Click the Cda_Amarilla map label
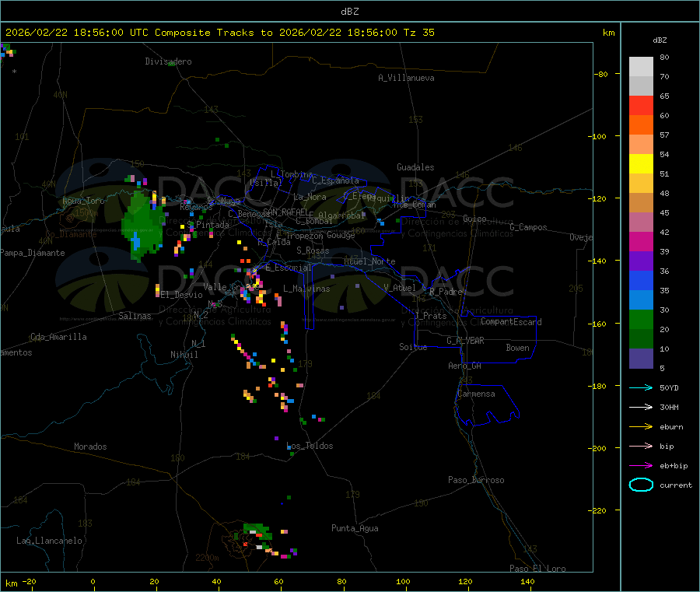 click(58, 337)
